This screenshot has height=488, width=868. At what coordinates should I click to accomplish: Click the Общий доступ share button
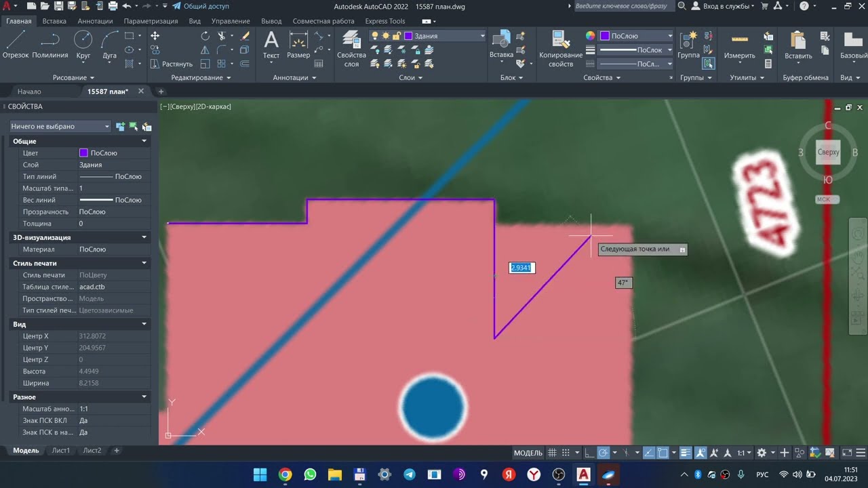[x=201, y=6]
